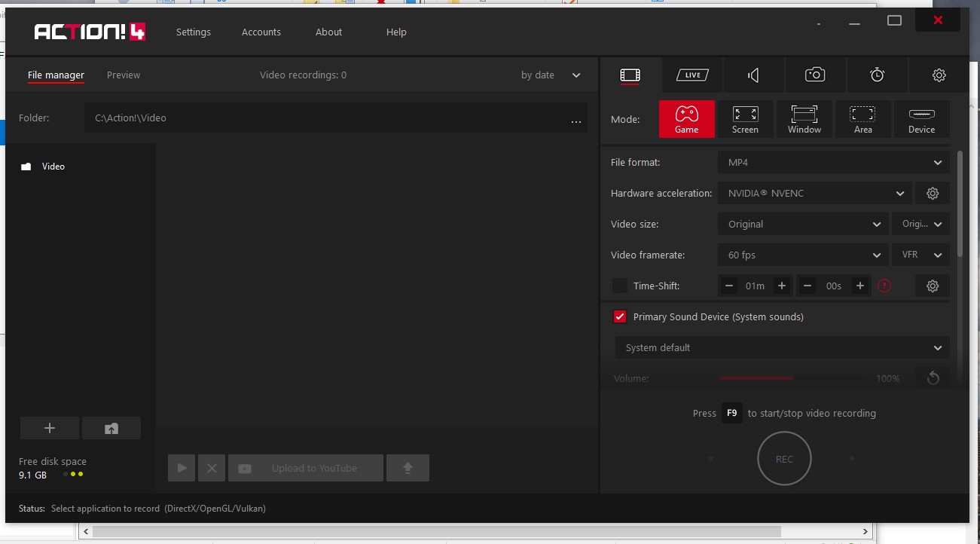Open the System default sound device dropdown
Viewport: 980px width, 544px height.
coord(783,347)
